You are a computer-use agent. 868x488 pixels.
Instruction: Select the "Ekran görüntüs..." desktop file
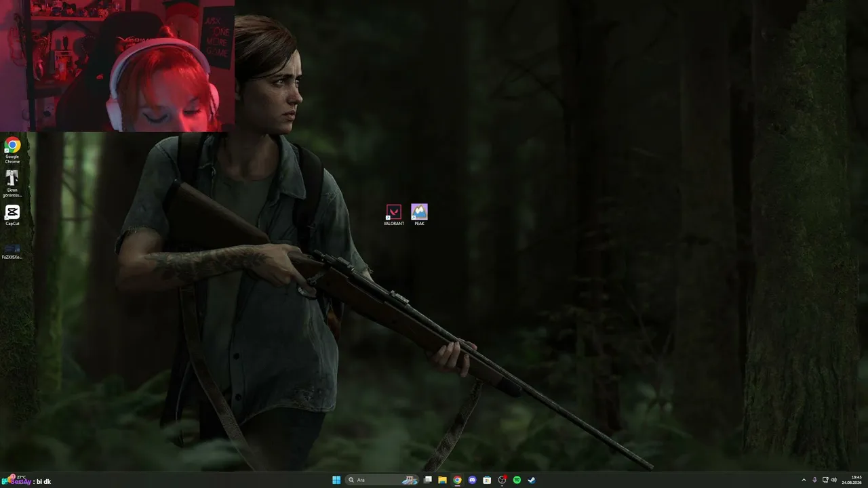click(12, 184)
